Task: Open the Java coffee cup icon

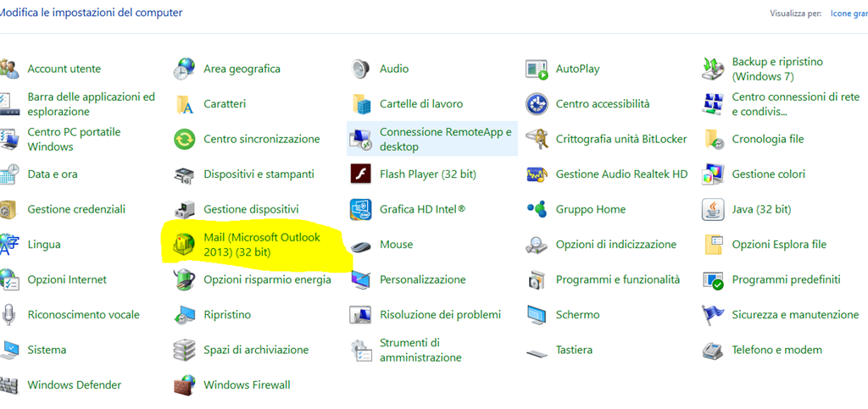Action: tap(712, 209)
